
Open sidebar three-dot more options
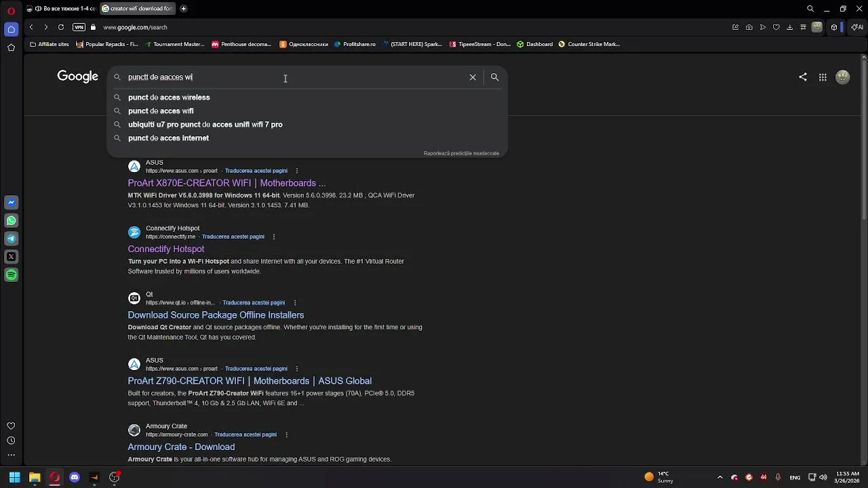coord(11,455)
